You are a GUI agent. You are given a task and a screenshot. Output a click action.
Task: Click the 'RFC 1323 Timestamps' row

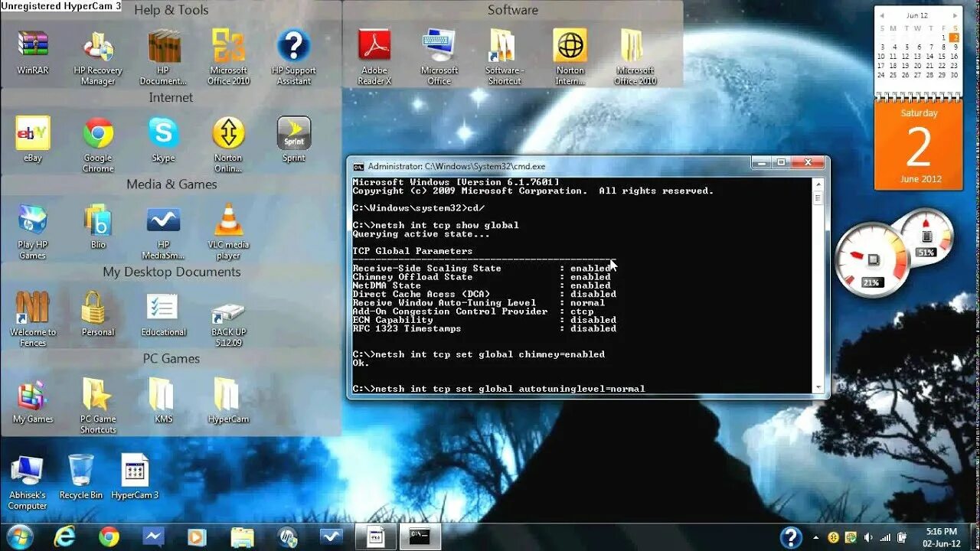[x=484, y=328]
